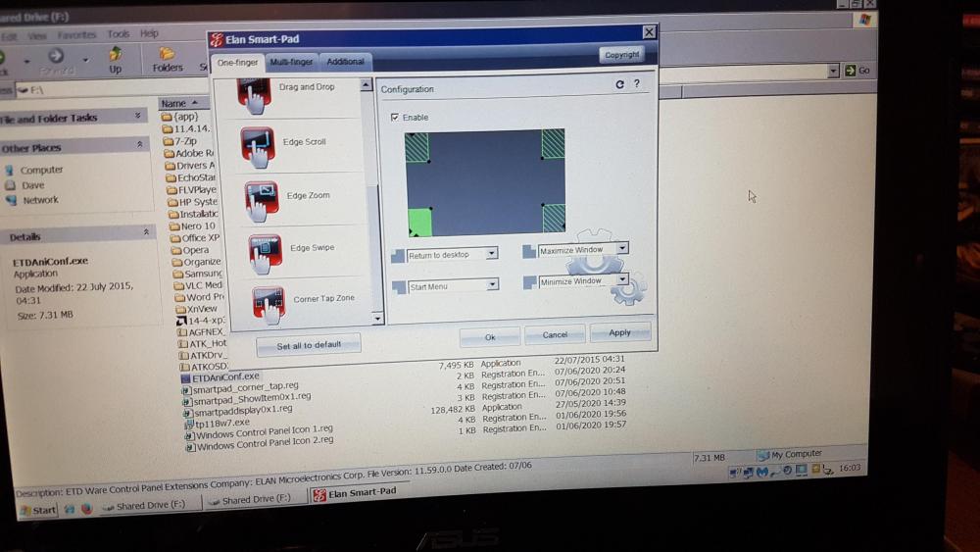Viewport: 980px width, 552px height.
Task: Switch to first Shared Drive (F:) taskbar button
Action: [149, 505]
